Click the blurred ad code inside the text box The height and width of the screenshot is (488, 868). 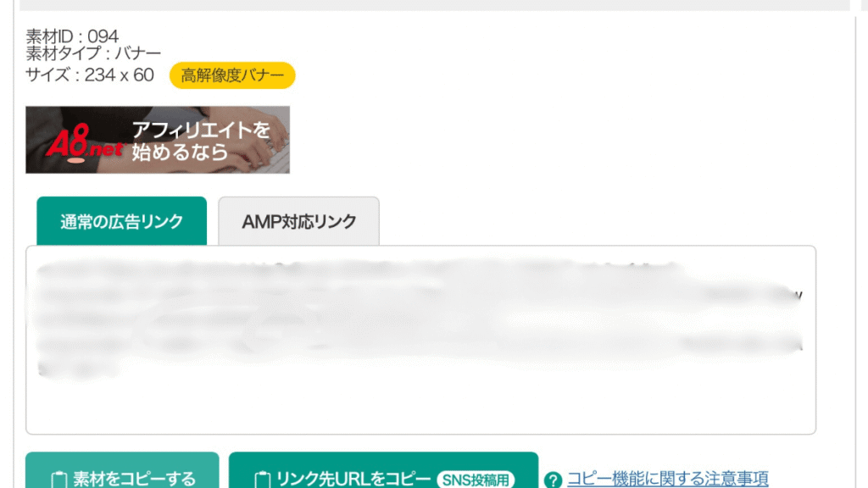pos(419,319)
